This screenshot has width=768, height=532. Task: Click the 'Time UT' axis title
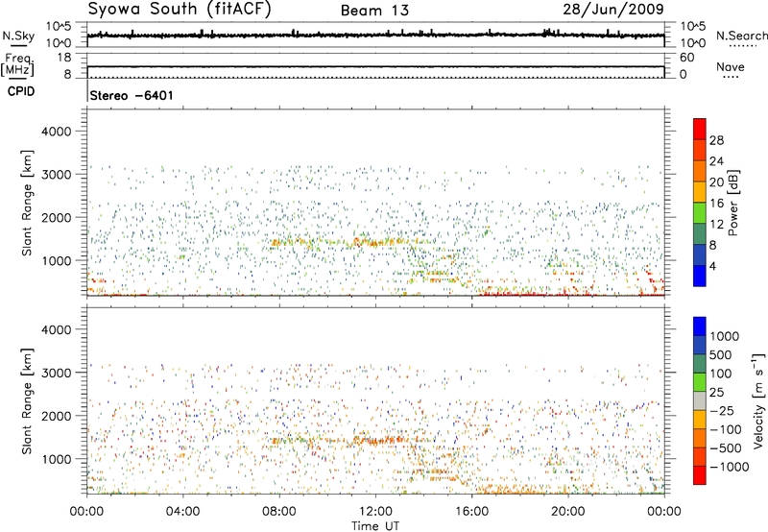click(375, 526)
